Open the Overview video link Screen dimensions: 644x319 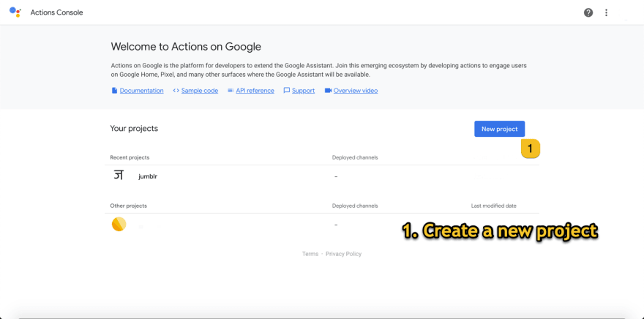355,91
